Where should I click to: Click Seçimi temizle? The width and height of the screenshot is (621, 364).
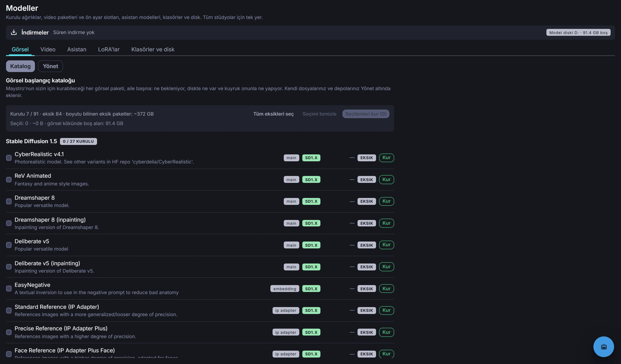pos(319,114)
